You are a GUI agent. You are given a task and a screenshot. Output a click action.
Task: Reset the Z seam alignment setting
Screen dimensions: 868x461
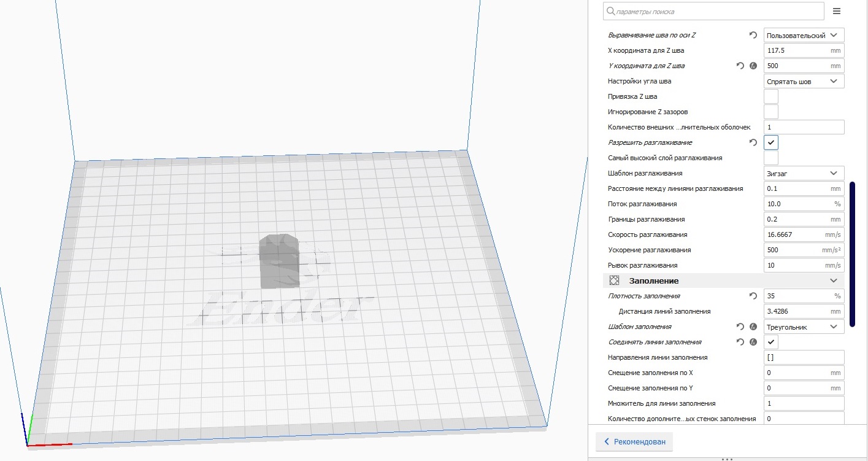coord(753,35)
